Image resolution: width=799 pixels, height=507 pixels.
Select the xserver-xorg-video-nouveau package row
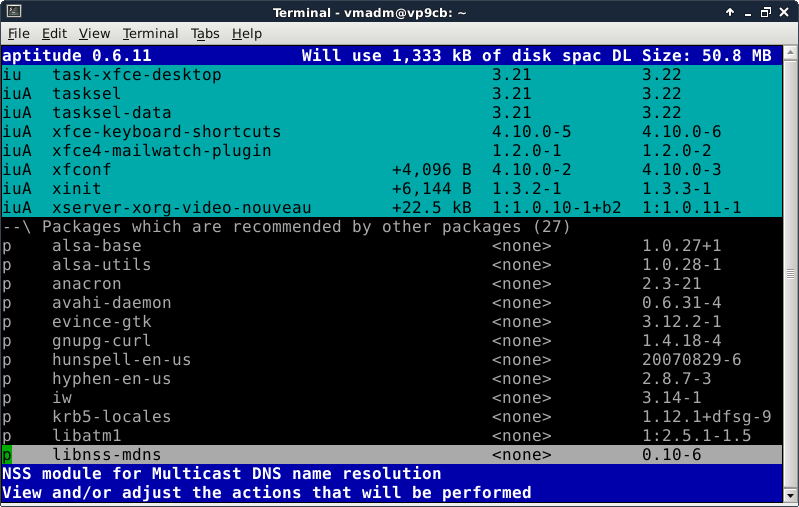pyautogui.click(x=182, y=208)
